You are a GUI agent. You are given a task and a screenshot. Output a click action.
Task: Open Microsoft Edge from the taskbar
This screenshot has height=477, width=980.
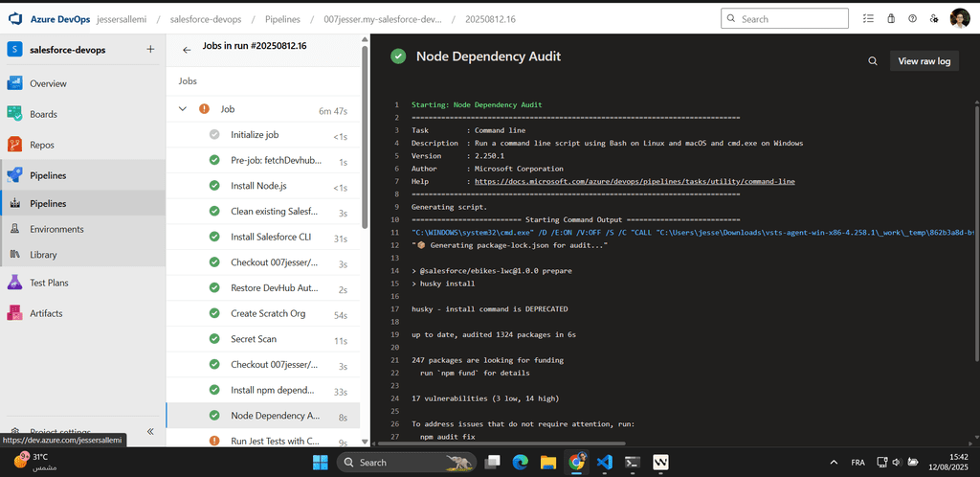pyautogui.click(x=520, y=463)
